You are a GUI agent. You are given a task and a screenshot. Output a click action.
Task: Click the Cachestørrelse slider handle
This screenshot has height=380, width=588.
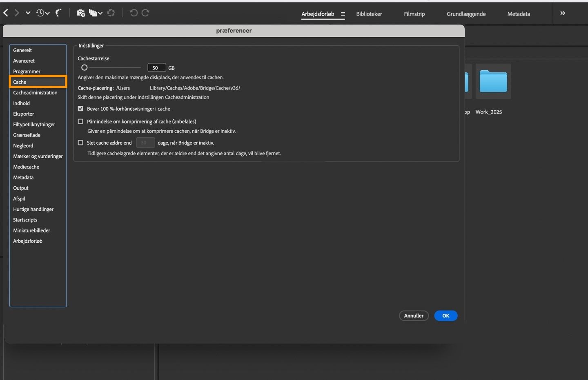click(x=84, y=67)
